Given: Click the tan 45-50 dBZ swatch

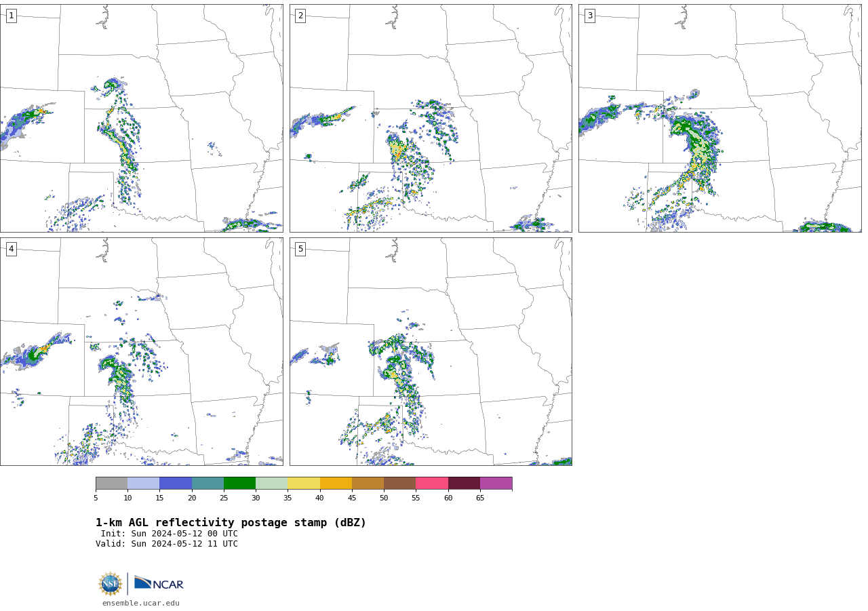Looking at the screenshot, I should click(x=368, y=483).
